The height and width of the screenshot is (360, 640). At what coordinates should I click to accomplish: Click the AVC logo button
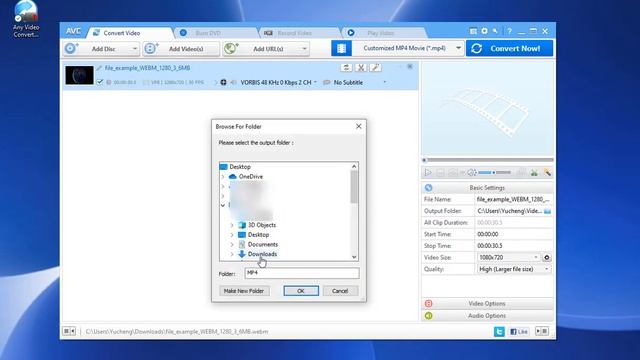point(73,32)
